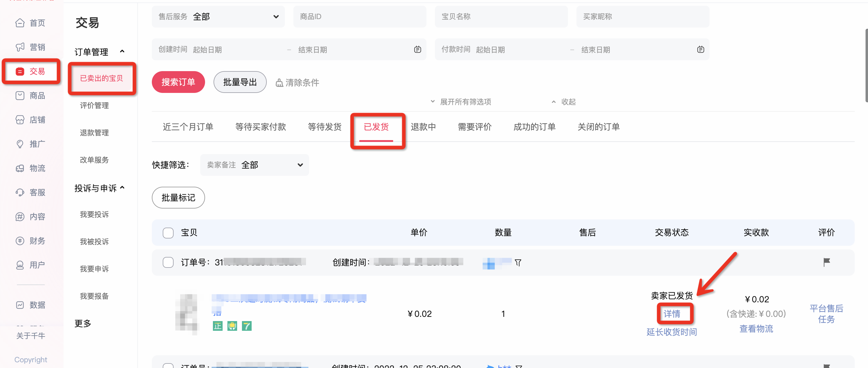Click the 查看物流 link
The height and width of the screenshot is (368, 868).
pyautogui.click(x=756, y=329)
